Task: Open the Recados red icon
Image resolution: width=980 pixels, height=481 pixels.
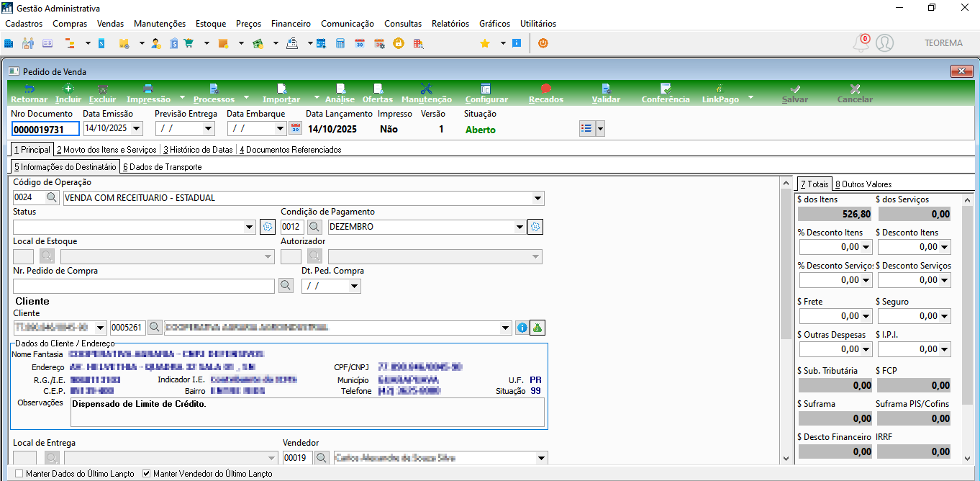Action: click(545, 89)
